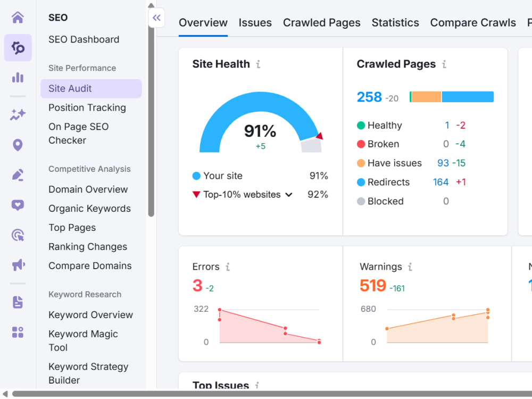The width and height of the screenshot is (532, 399).
Task: Click the Errors trend chart
Action: (x=269, y=326)
